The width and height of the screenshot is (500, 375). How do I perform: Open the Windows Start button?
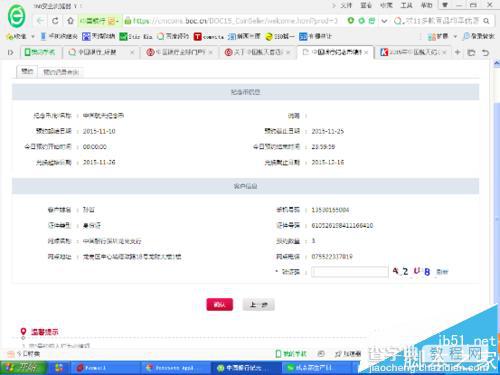click(22, 368)
